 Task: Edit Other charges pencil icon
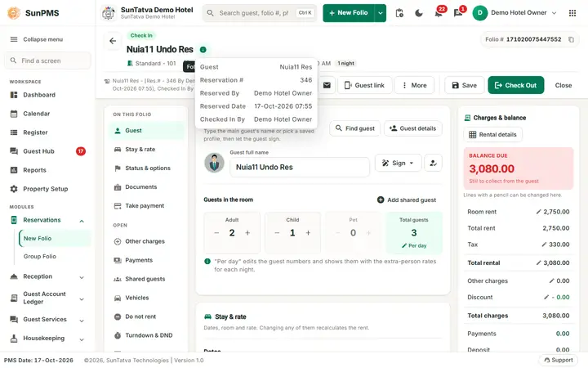(x=551, y=280)
